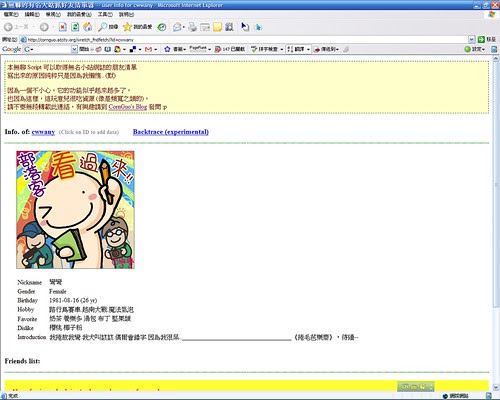Image resolution: width=500 pixels, height=400 pixels.
Task: Refresh the page with the green arrows icon
Action: click(x=75, y=27)
